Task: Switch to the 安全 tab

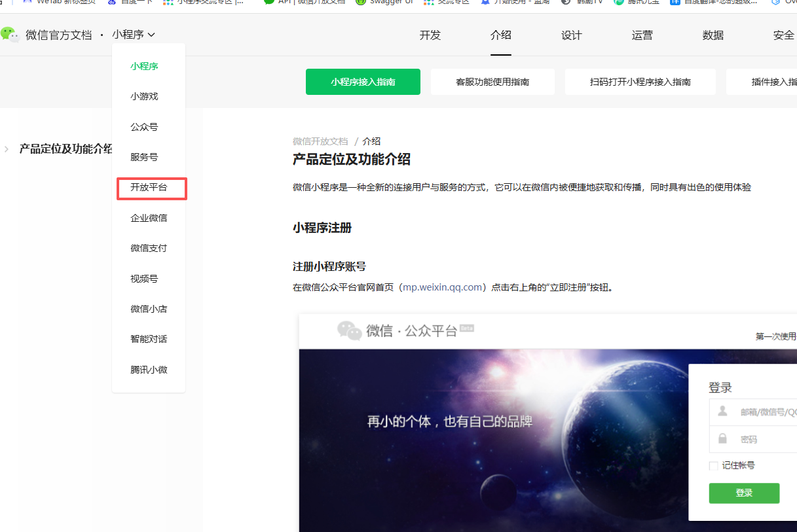Action: [x=784, y=35]
